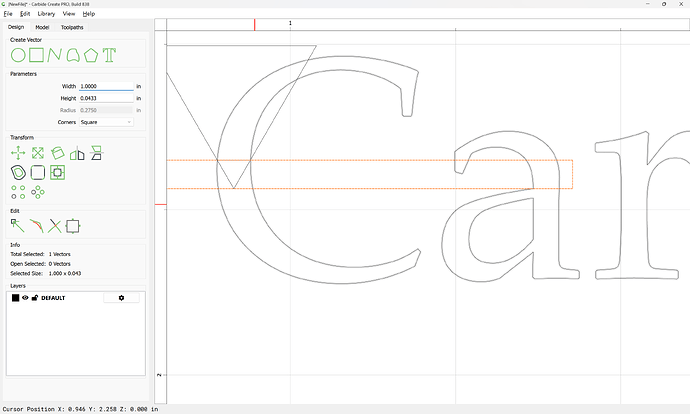Switch to the Model tab
Screen dimensions: 690x414
click(x=42, y=27)
